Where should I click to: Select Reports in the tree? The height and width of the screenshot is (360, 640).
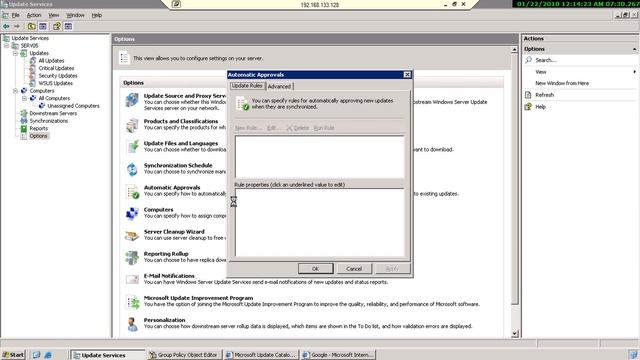click(x=39, y=128)
